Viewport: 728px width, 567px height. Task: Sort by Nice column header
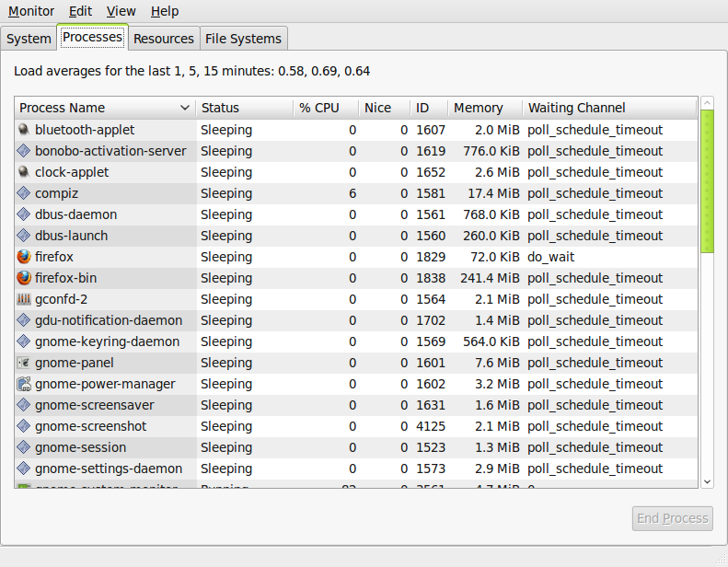click(384, 108)
